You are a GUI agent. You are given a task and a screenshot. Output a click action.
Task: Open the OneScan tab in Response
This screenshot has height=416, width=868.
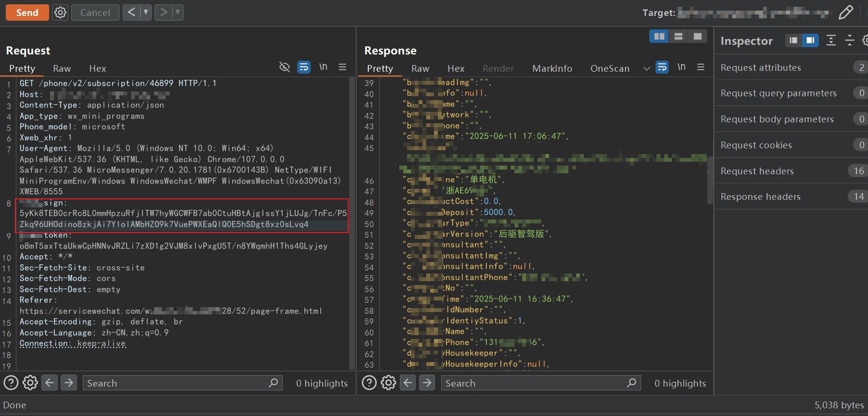[610, 68]
